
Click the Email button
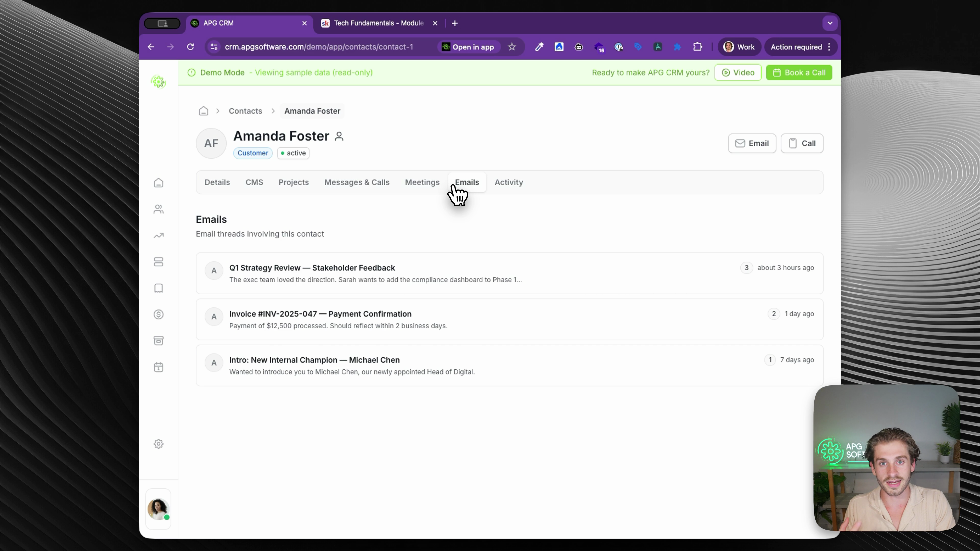(752, 143)
